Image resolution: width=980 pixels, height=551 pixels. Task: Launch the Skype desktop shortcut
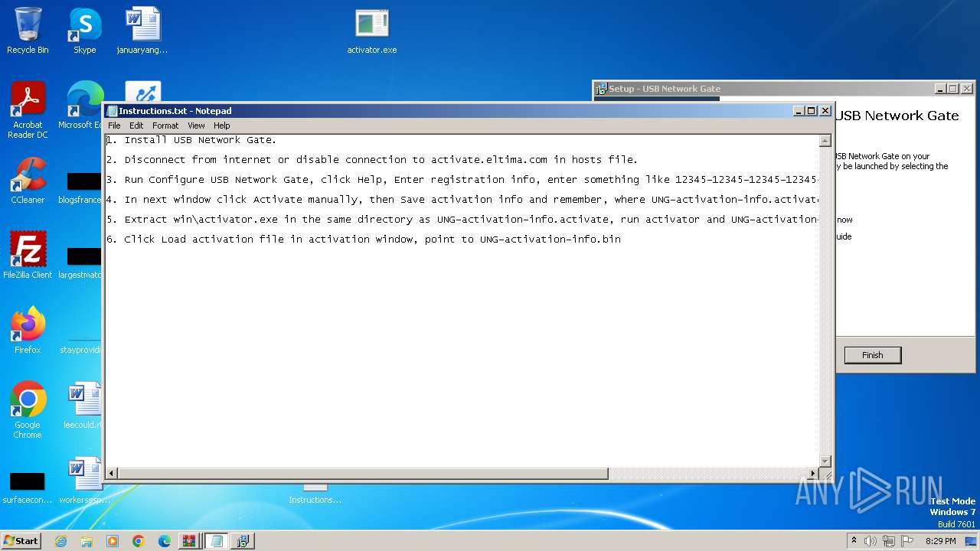(84, 31)
